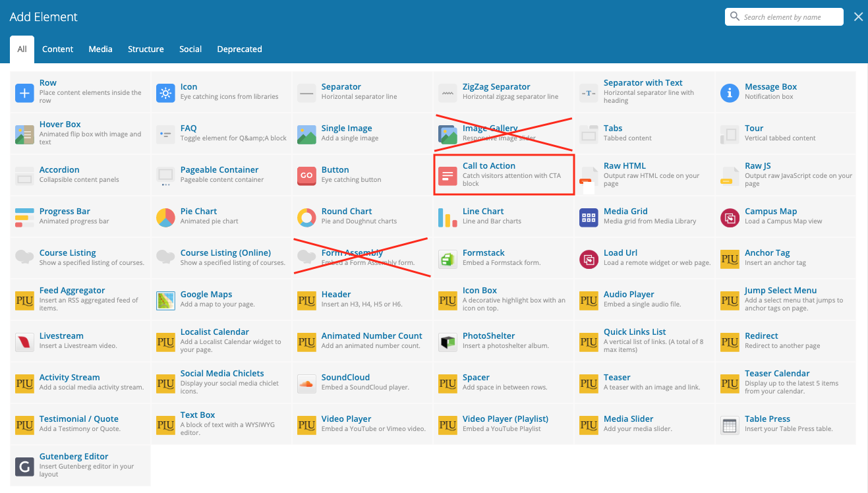The image size is (868, 493).
Task: Choose the Pie Chart icon
Action: click(165, 217)
